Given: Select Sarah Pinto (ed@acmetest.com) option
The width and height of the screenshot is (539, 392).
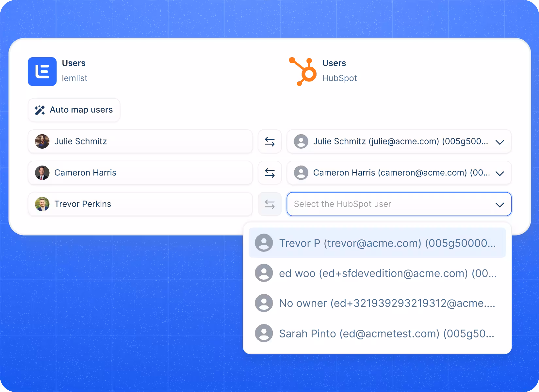Looking at the screenshot, I should click(x=377, y=333).
